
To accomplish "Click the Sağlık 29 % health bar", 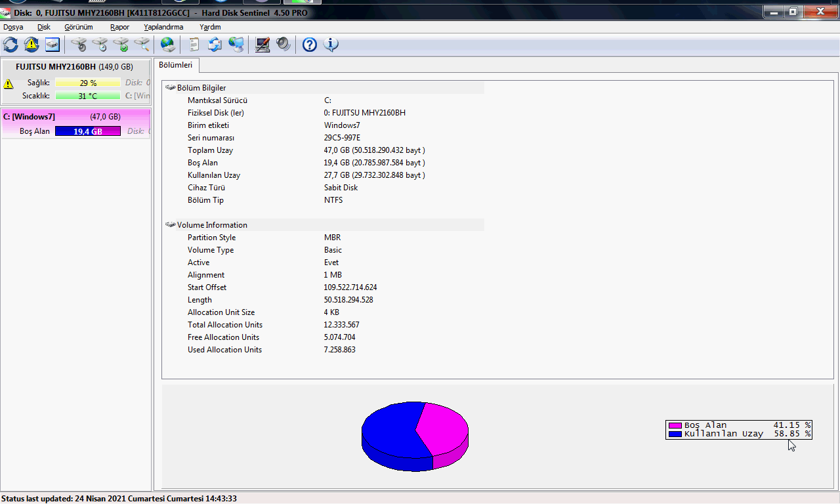I will pyautogui.click(x=88, y=83).
